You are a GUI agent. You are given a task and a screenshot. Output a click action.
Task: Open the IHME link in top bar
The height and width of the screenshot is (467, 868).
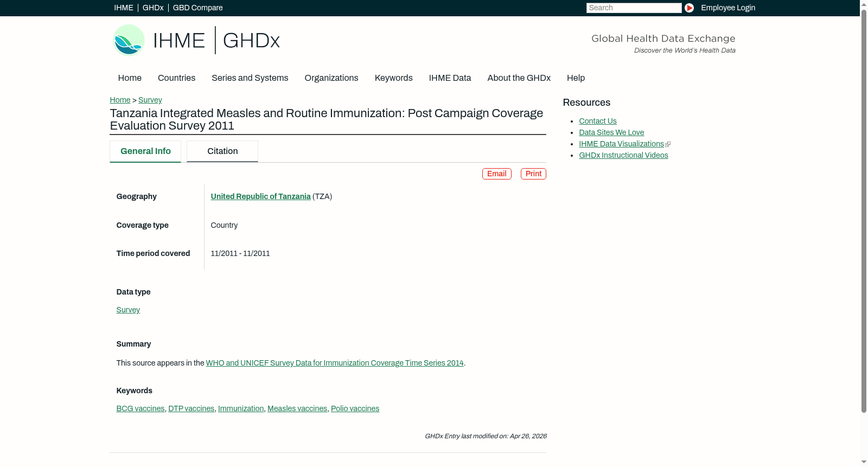point(124,8)
